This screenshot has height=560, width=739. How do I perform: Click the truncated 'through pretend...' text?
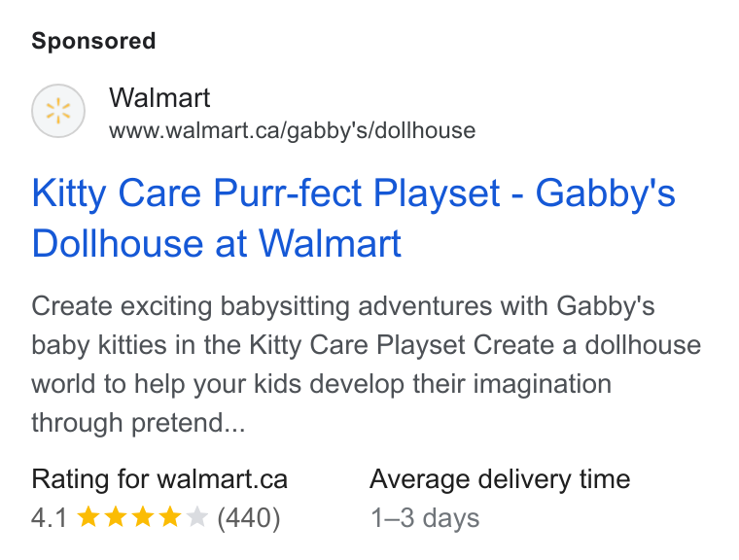click(x=138, y=423)
